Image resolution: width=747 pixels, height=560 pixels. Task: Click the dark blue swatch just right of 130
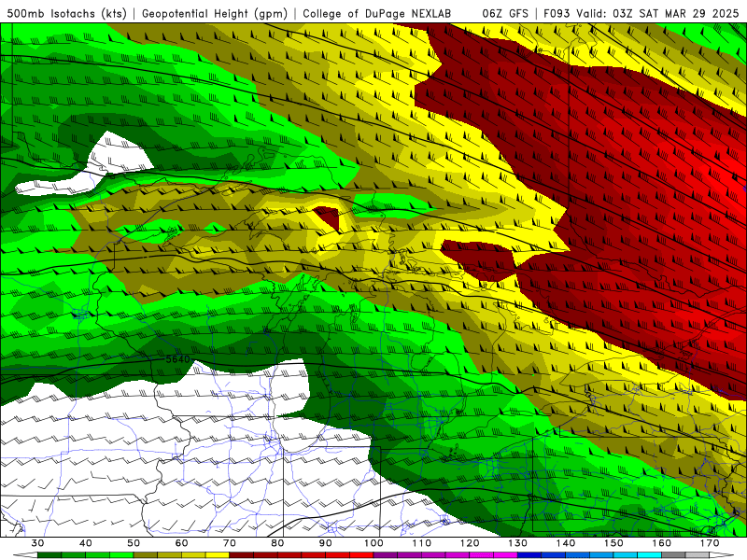click(529, 555)
